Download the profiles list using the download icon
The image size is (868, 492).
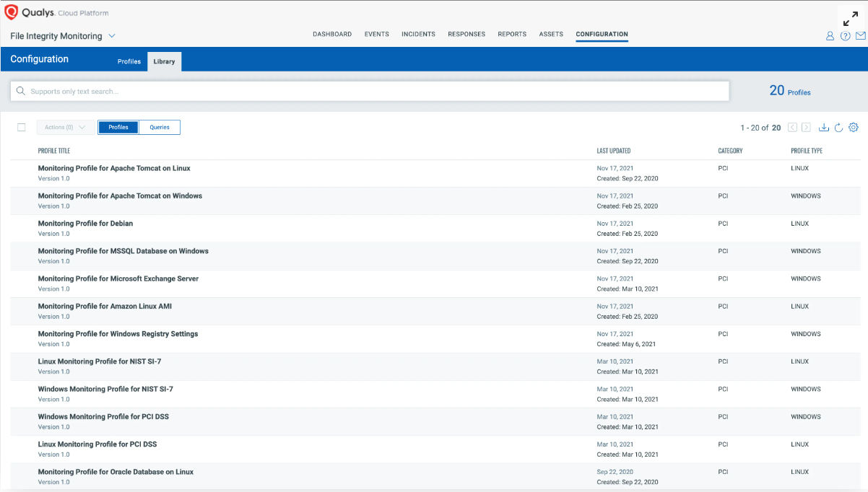coord(824,127)
